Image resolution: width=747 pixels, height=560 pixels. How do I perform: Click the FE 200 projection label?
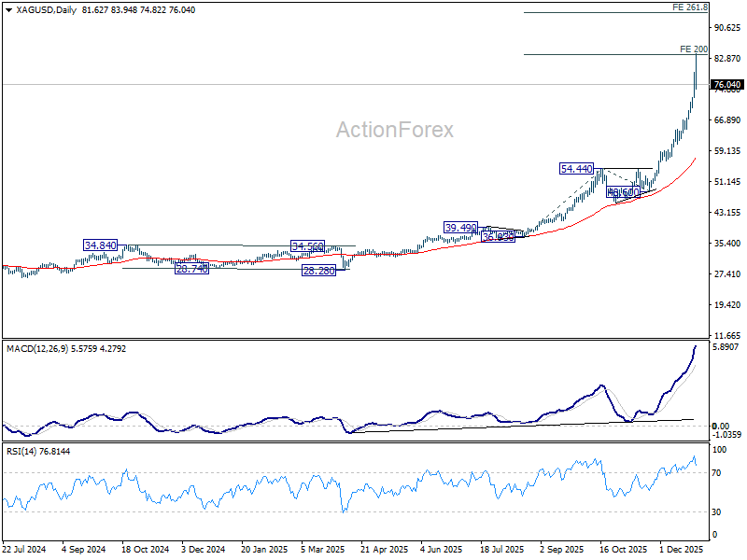click(x=694, y=49)
